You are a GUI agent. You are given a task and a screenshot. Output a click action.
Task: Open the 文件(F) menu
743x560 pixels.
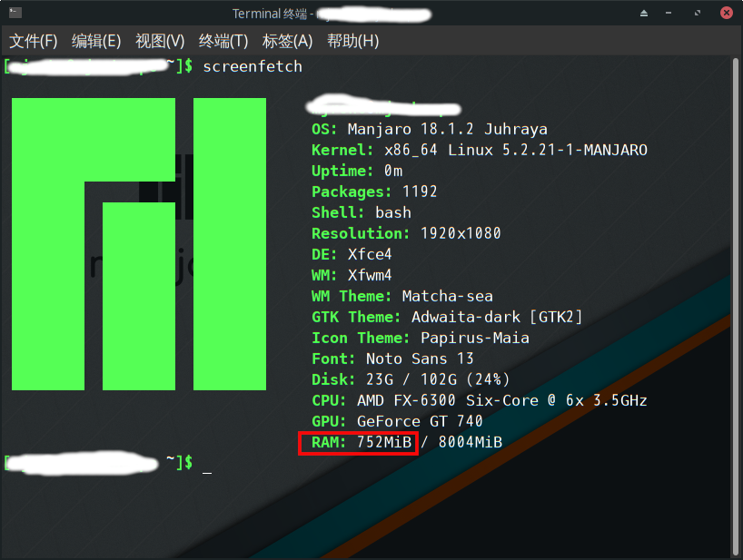click(x=34, y=41)
